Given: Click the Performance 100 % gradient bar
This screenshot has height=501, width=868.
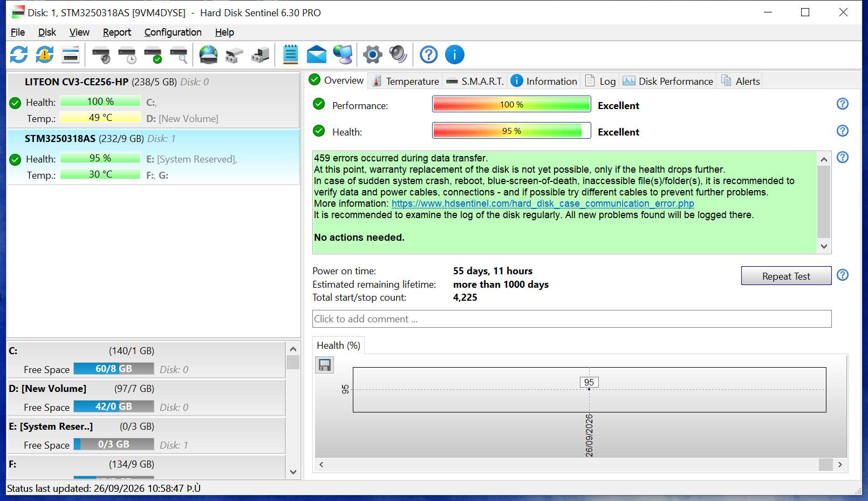Looking at the screenshot, I should (511, 104).
